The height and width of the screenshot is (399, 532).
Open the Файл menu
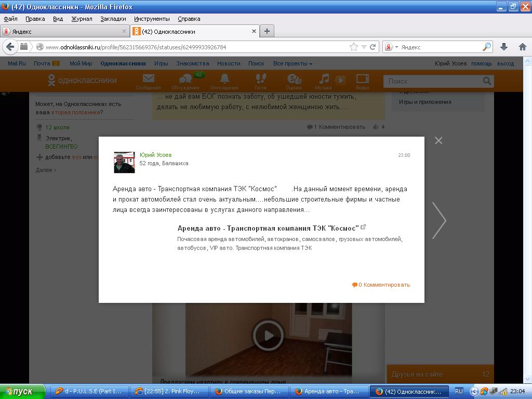pos(10,19)
